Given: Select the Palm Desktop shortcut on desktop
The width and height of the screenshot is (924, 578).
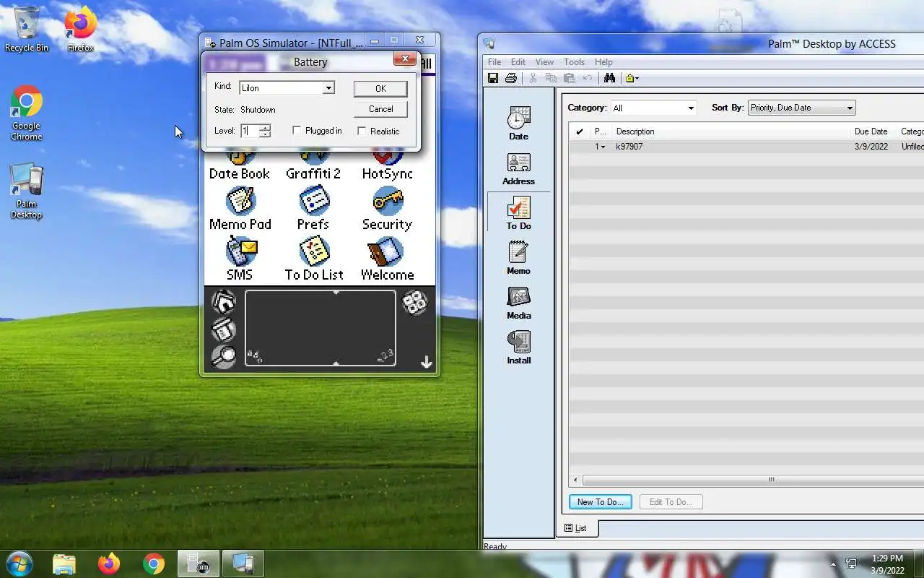Looking at the screenshot, I should tap(27, 191).
